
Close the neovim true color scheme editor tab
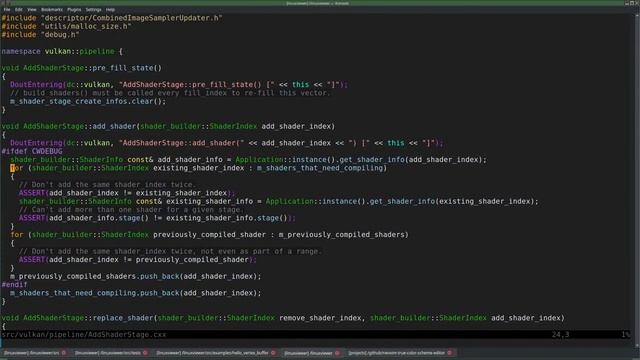[x=449, y=353]
